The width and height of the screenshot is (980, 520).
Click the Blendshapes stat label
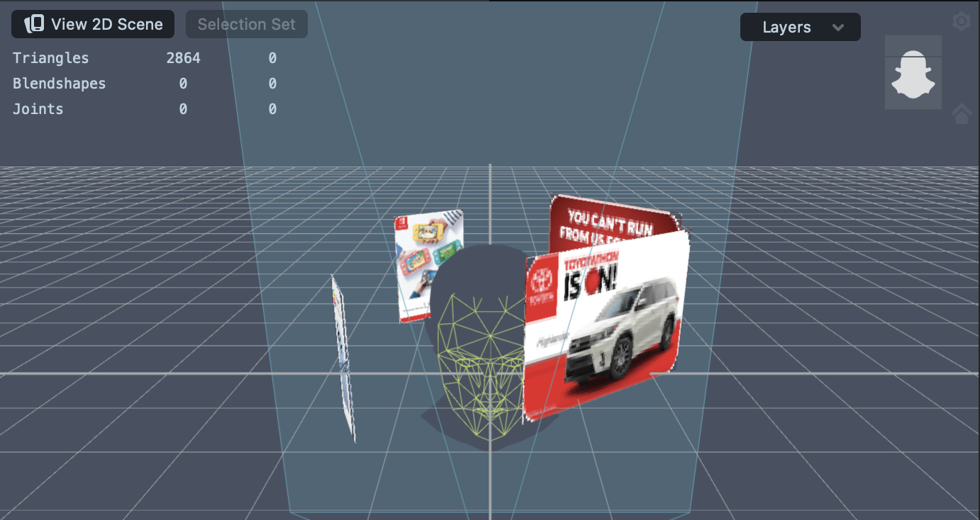pyautogui.click(x=59, y=84)
